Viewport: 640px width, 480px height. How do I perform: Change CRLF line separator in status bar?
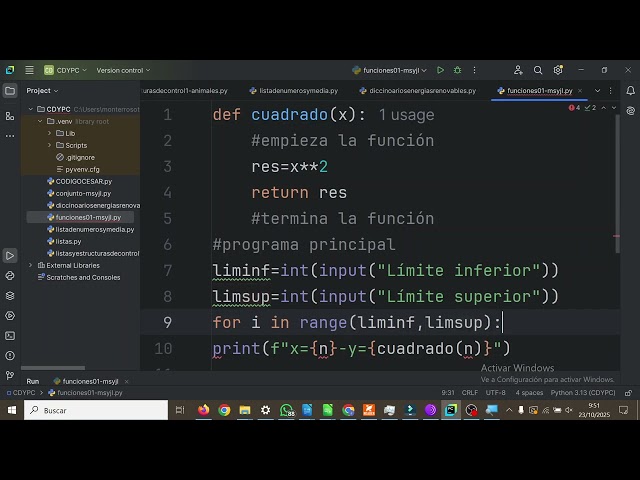tap(469, 393)
